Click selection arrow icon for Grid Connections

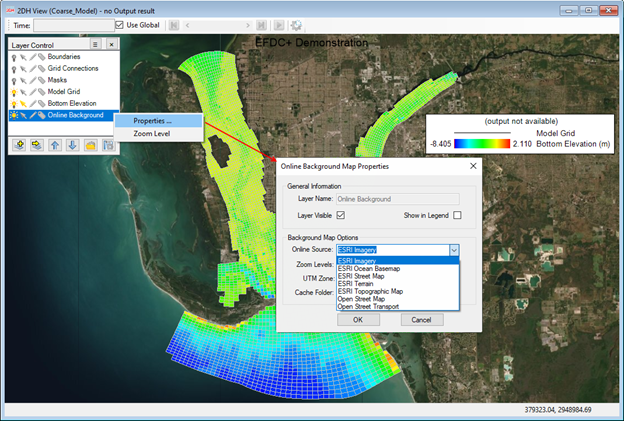[x=23, y=69]
